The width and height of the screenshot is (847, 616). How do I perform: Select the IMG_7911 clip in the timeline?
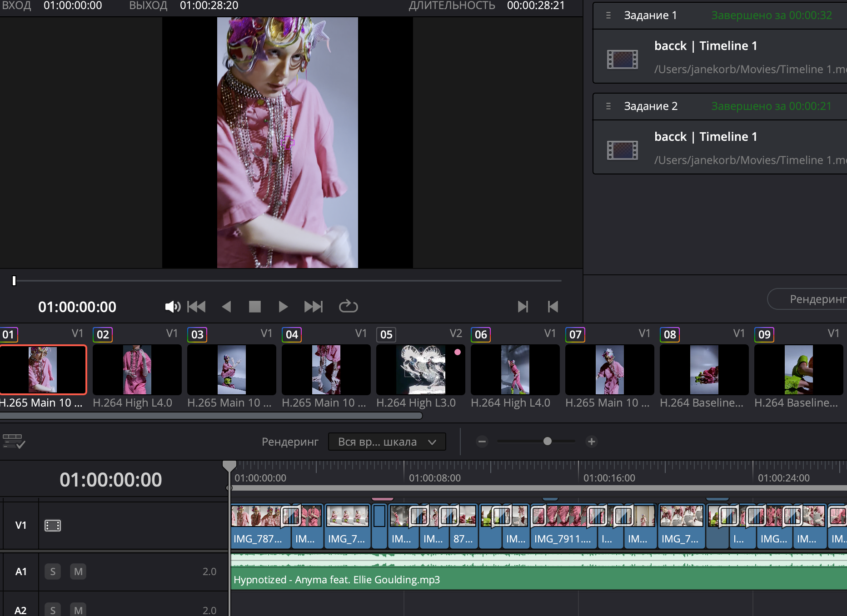click(563, 527)
